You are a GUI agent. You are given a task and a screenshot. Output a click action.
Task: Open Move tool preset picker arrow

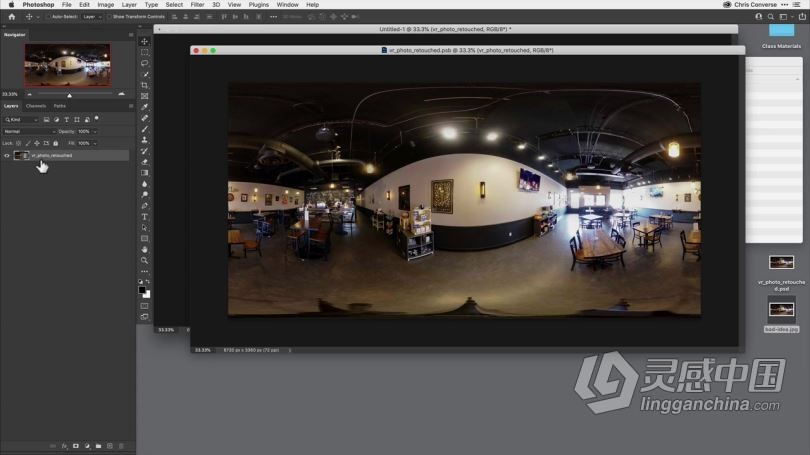point(38,17)
